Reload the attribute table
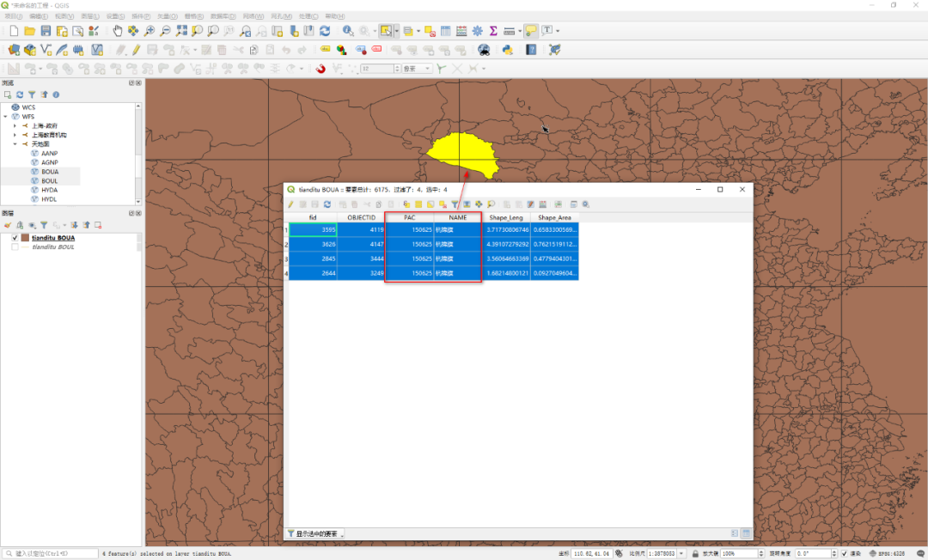 pos(327,204)
